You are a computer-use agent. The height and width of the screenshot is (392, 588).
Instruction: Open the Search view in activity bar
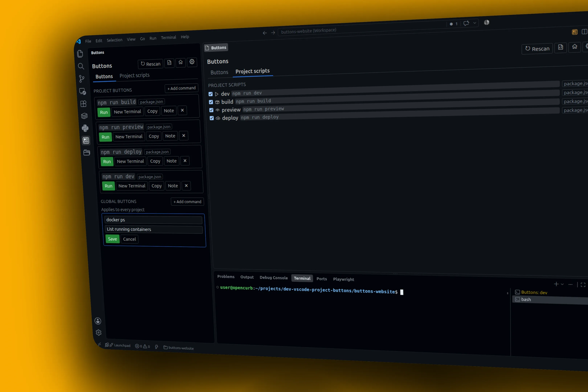81,66
